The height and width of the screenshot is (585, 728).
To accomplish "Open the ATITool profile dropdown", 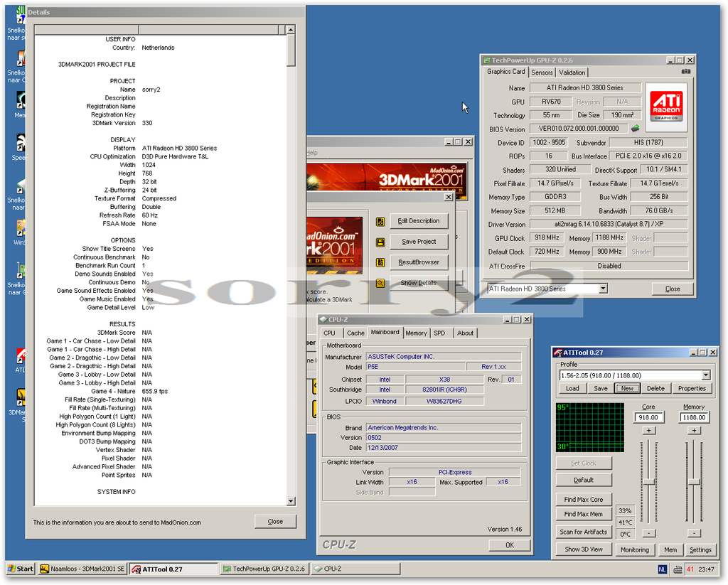I will point(705,375).
